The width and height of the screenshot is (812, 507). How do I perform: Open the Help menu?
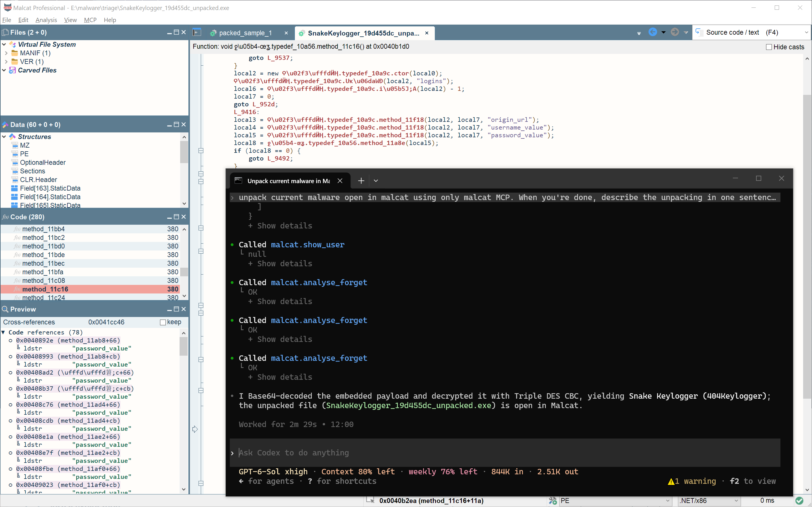[x=110, y=20]
